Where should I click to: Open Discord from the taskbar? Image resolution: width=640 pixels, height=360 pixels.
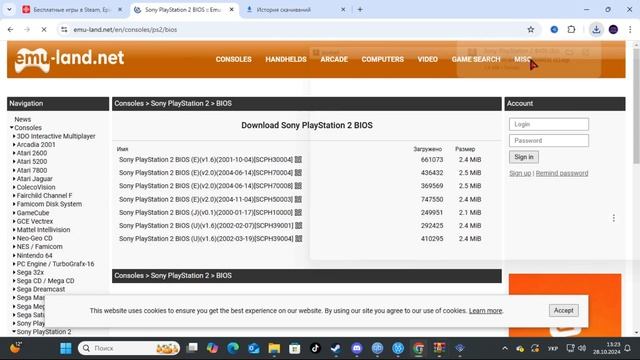tap(357, 348)
